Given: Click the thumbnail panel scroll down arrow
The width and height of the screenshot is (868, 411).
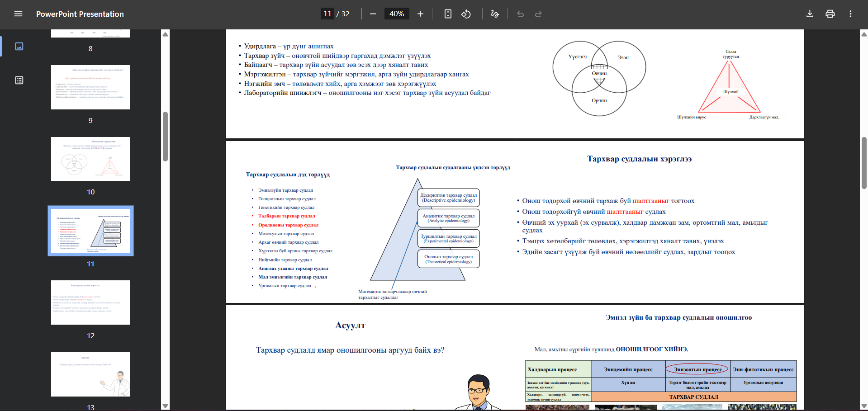Looking at the screenshot, I should coord(165,406).
